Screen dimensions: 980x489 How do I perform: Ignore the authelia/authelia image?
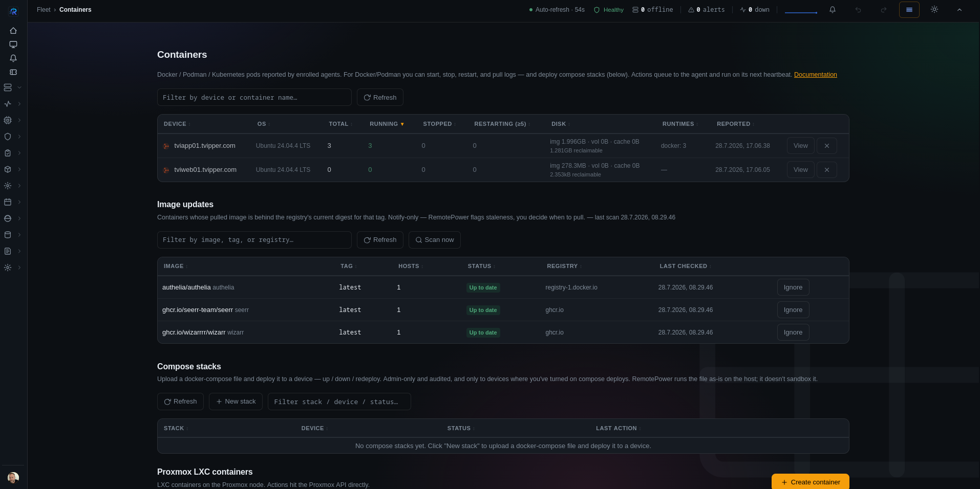pos(793,287)
